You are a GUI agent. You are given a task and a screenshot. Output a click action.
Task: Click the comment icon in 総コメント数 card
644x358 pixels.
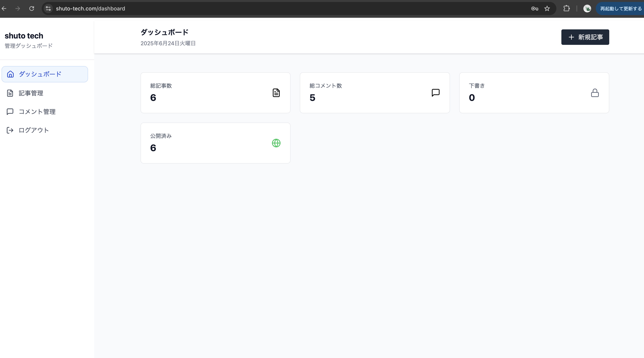pyautogui.click(x=436, y=93)
